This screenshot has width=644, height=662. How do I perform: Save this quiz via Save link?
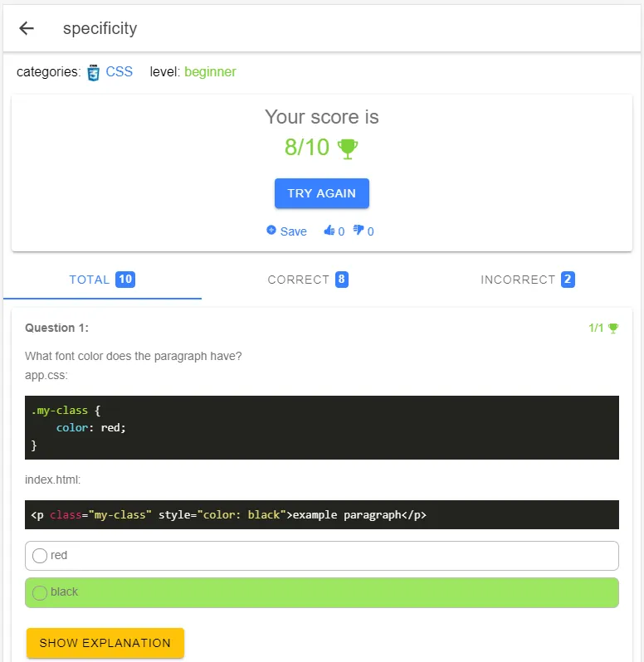tap(294, 231)
